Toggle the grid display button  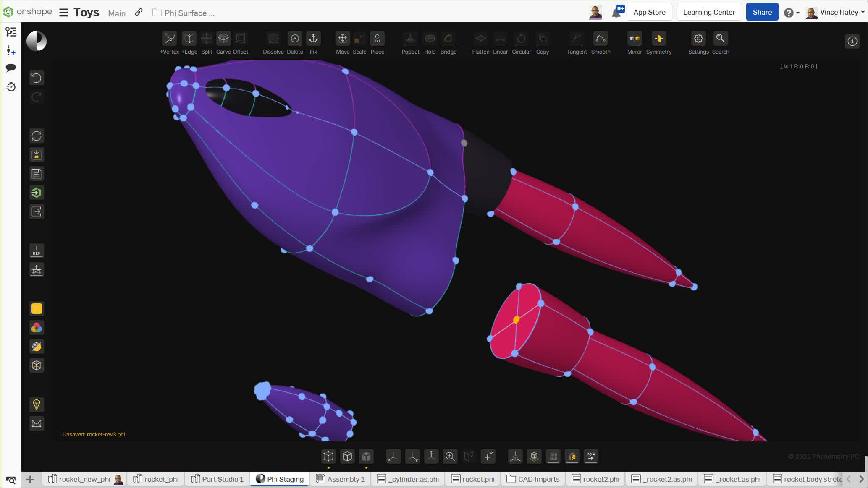(553, 457)
